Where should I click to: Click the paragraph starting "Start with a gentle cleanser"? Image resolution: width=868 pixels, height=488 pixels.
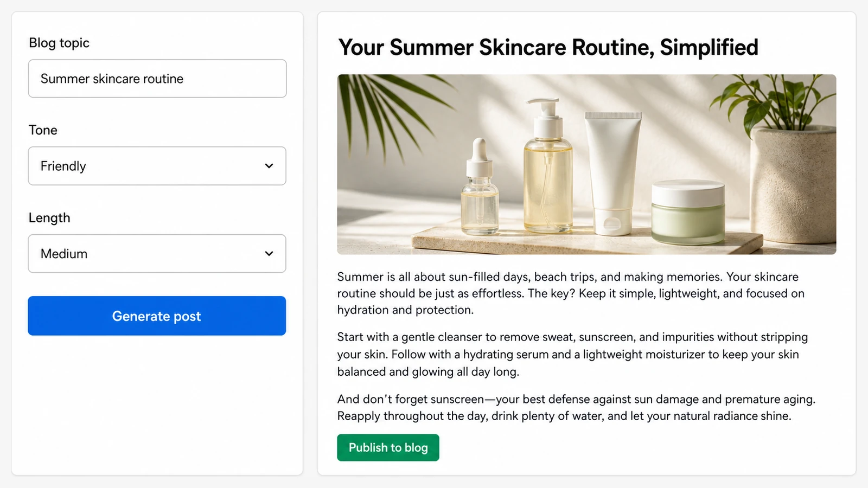tap(572, 354)
